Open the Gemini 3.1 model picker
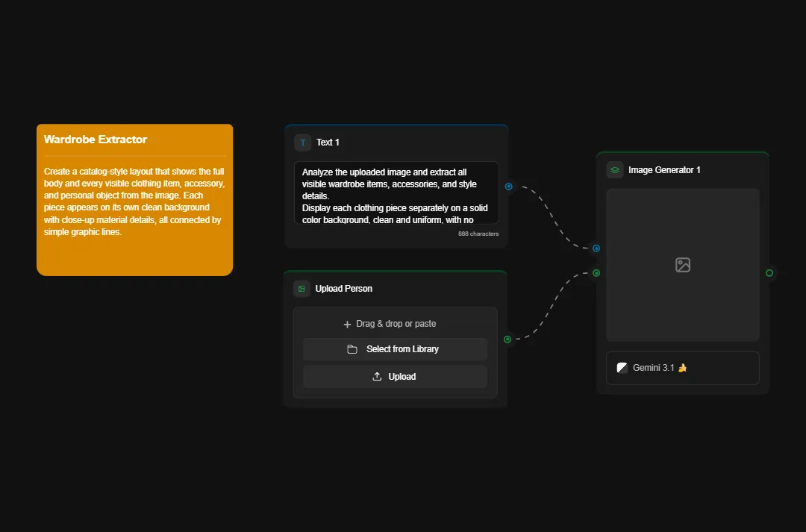The width and height of the screenshot is (806, 532). 681,367
